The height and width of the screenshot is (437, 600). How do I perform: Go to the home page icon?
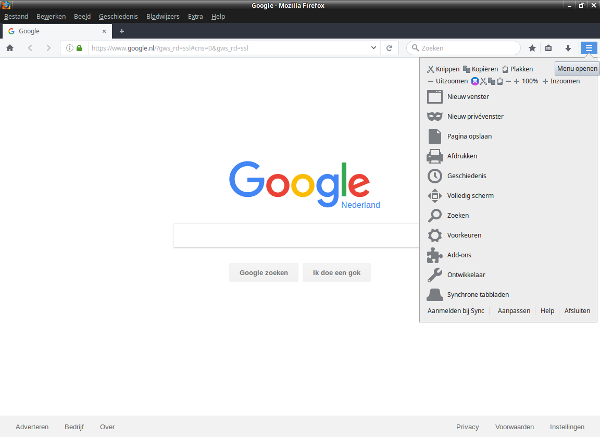(x=10, y=48)
